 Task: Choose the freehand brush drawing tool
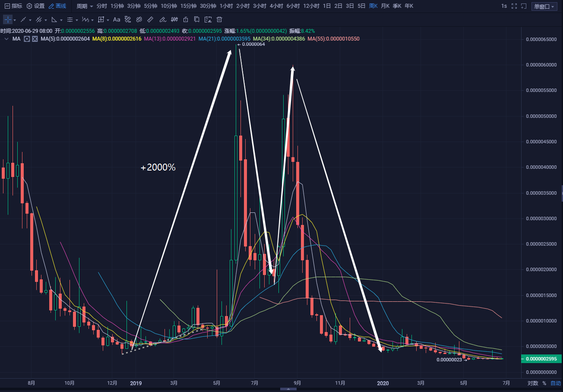(163, 19)
